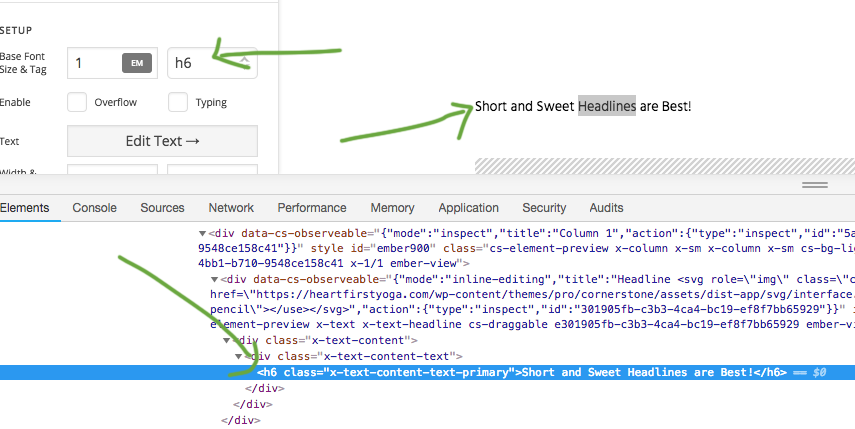The image size is (855, 429).
Task: Click the highlighted word Headlines in preview
Action: (x=607, y=106)
